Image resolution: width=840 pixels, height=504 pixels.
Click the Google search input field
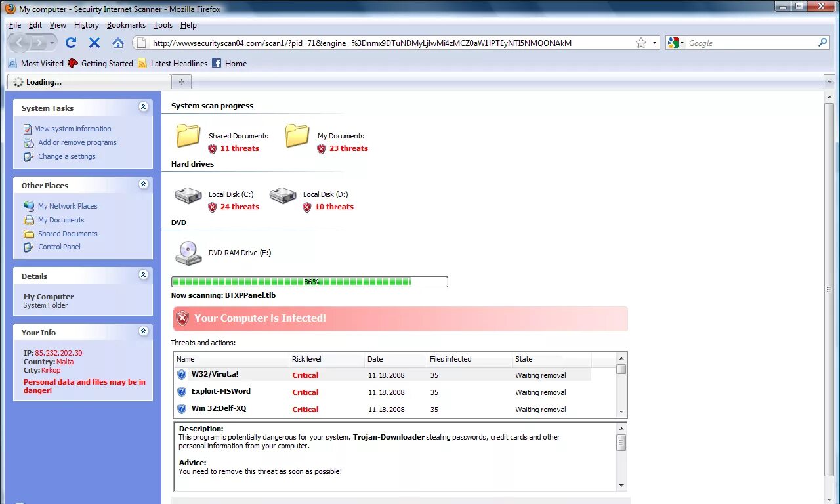click(x=751, y=43)
